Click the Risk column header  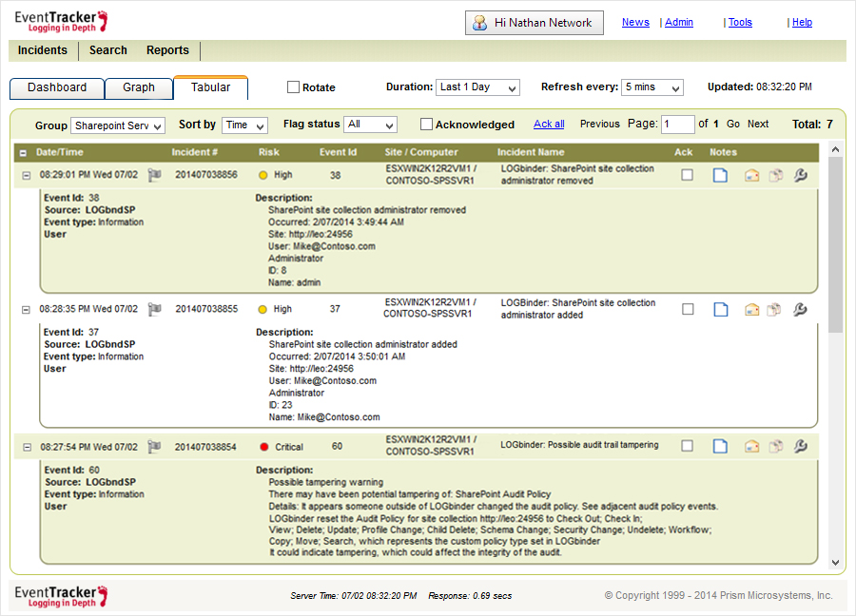268,152
